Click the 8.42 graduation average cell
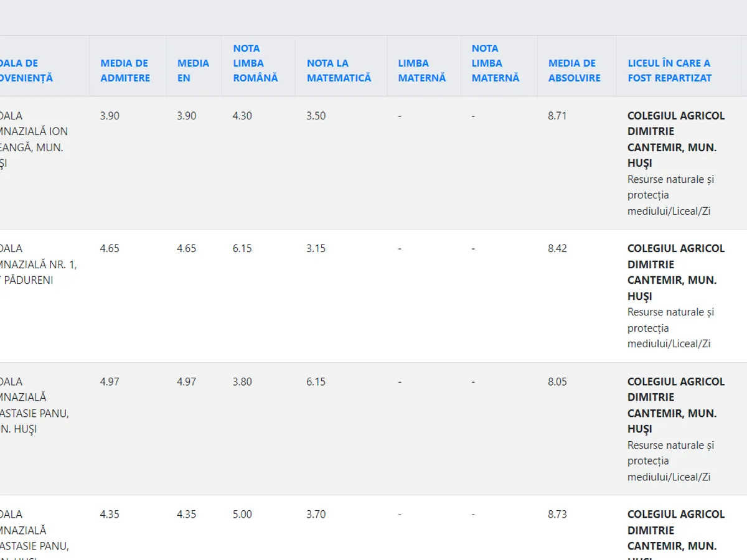 click(x=557, y=248)
